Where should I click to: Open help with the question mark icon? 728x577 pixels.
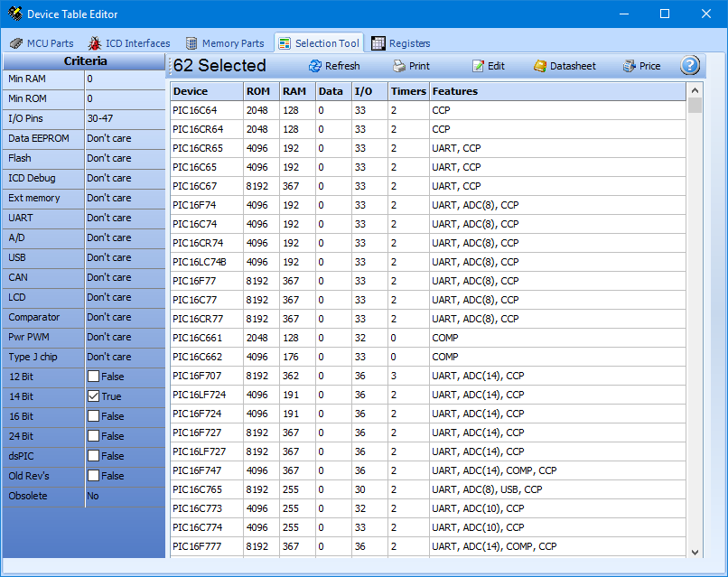690,65
